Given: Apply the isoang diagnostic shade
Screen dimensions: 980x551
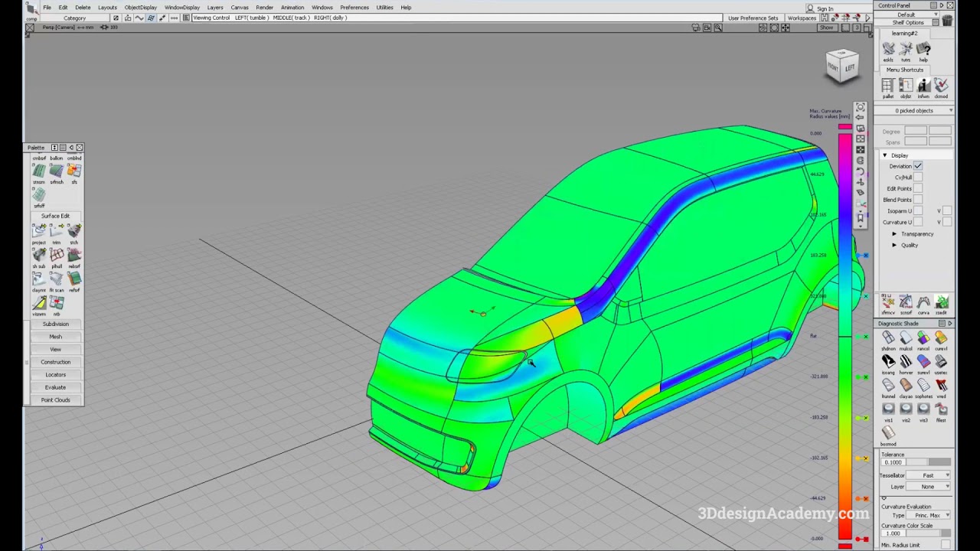Looking at the screenshot, I should pyautogui.click(x=888, y=362).
